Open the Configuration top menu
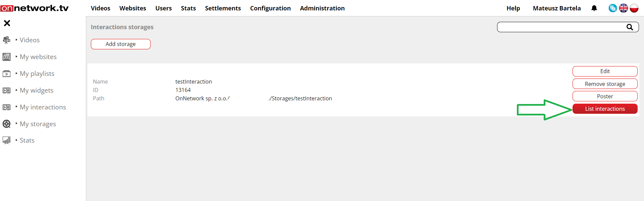 point(270,8)
